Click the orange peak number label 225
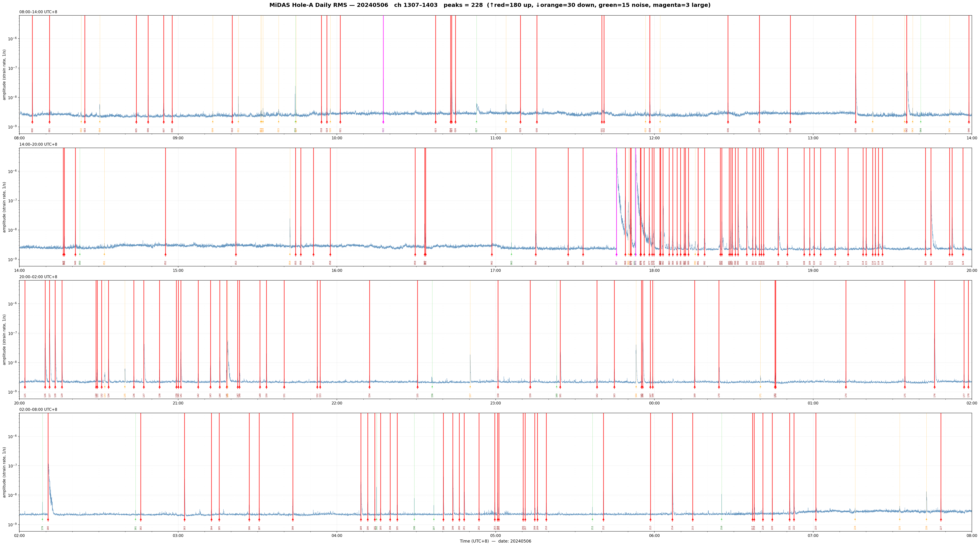980x546 pixels. pyautogui.click(x=900, y=528)
